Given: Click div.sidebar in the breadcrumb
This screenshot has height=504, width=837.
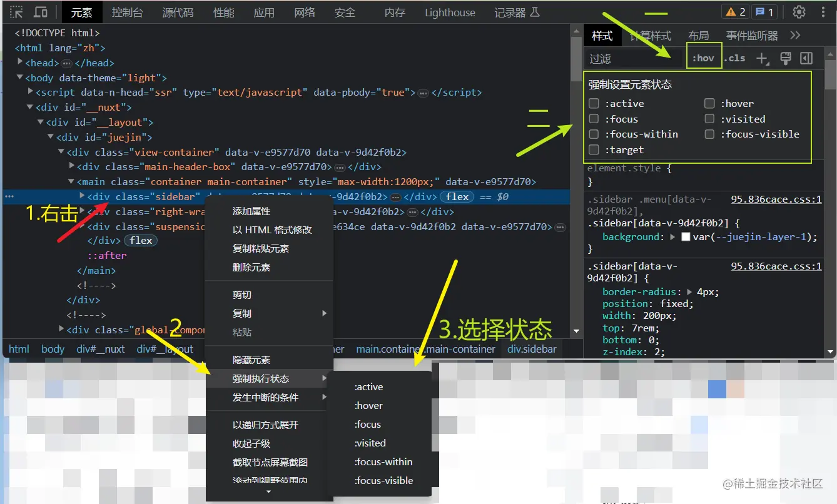Looking at the screenshot, I should (532, 349).
